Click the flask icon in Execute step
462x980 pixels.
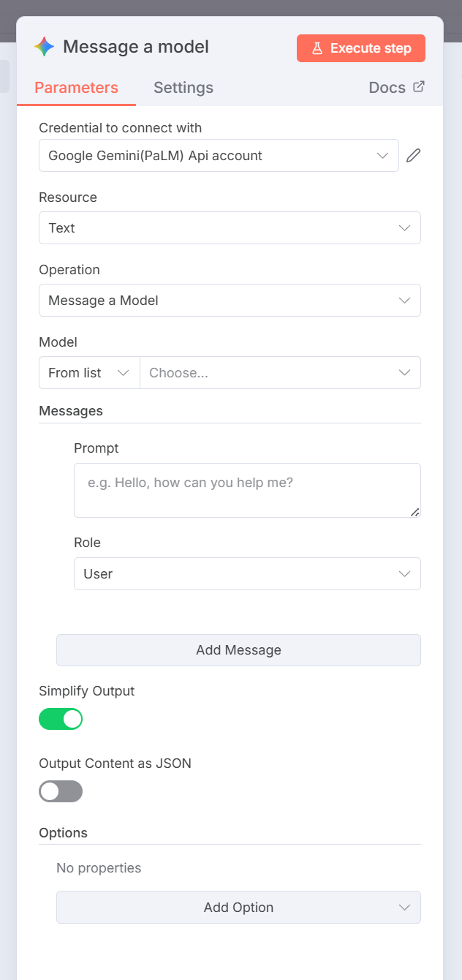coord(317,48)
